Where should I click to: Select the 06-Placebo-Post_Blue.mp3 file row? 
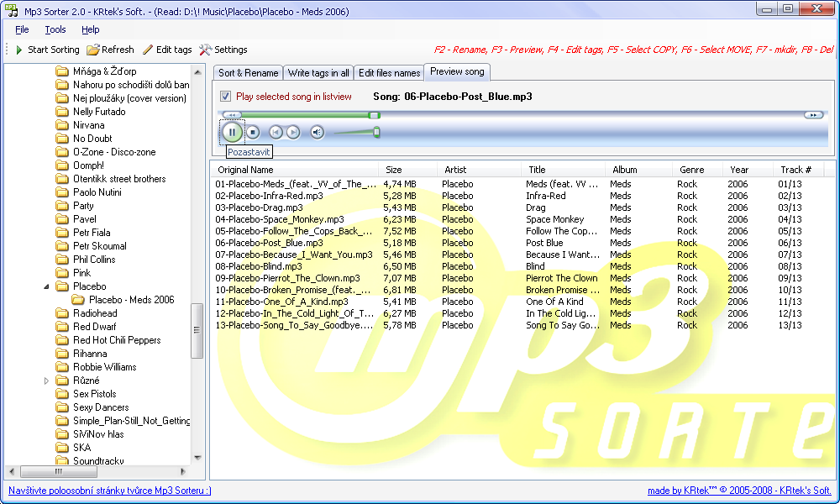[517, 243]
